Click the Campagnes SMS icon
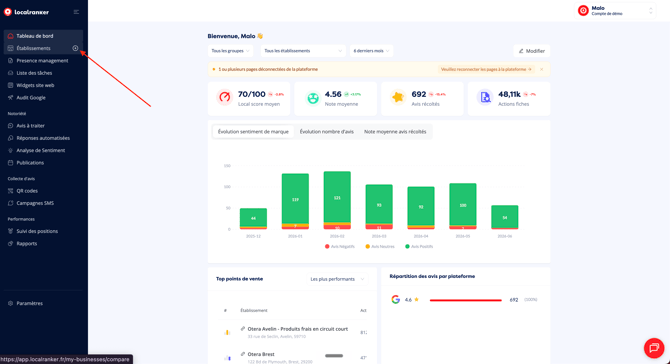This screenshot has width=670, height=364. tap(11, 203)
